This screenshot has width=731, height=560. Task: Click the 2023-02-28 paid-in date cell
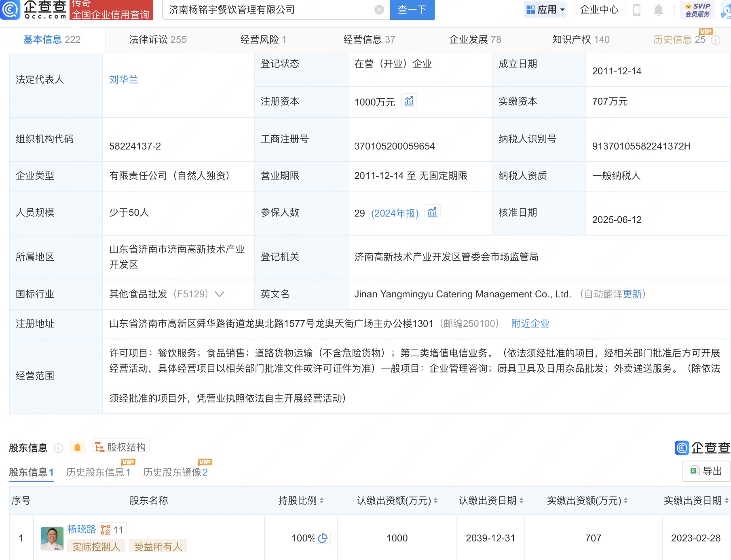pos(696,538)
